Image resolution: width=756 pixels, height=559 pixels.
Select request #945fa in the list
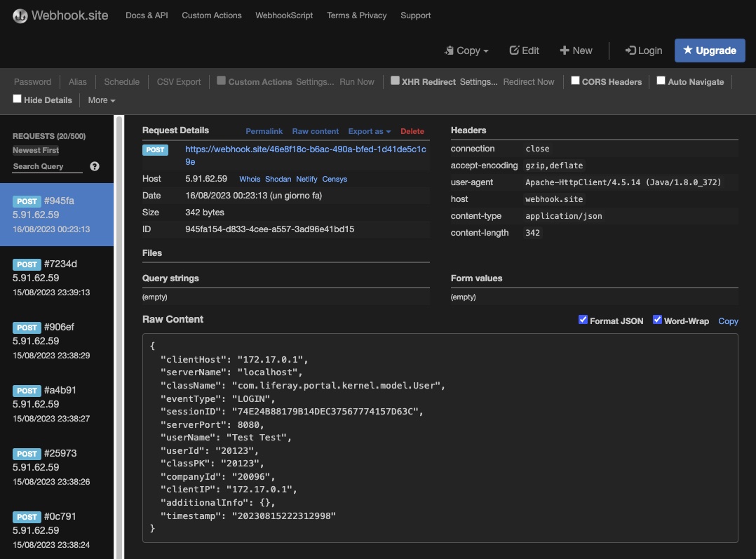pos(57,215)
